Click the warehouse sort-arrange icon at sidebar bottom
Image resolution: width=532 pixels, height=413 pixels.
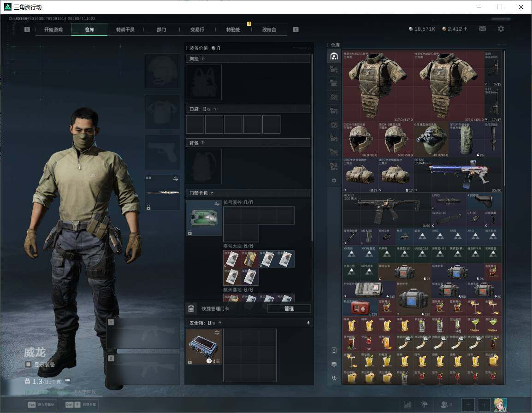tap(334, 378)
